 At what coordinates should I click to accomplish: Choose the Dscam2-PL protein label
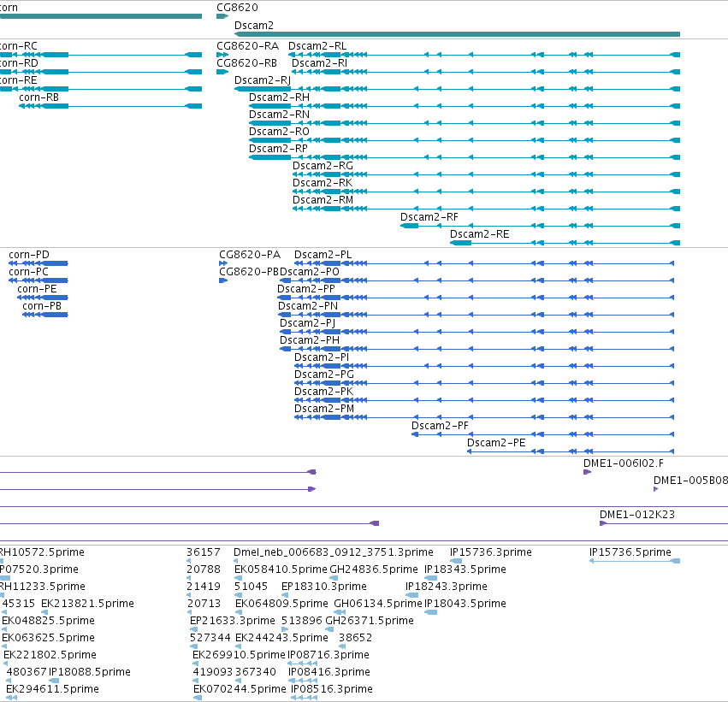(x=323, y=255)
